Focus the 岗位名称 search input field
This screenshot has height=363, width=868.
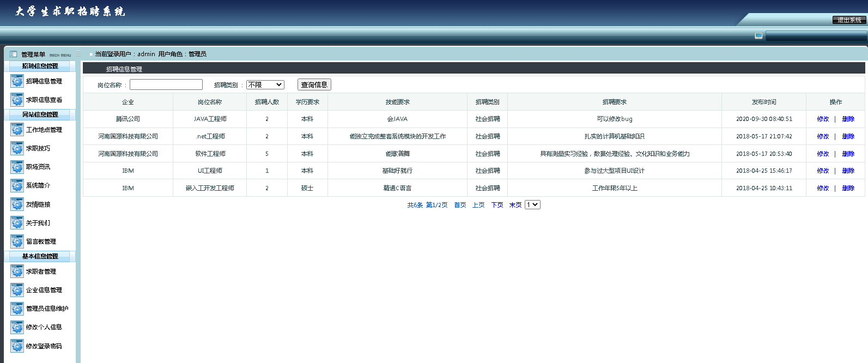point(166,84)
